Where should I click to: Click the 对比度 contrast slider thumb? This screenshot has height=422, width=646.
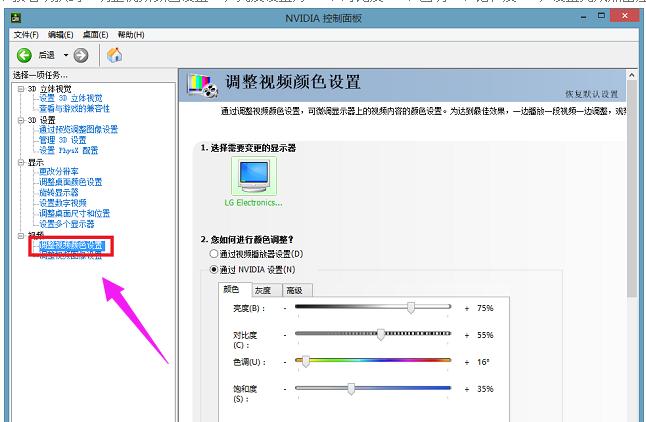tap(381, 334)
